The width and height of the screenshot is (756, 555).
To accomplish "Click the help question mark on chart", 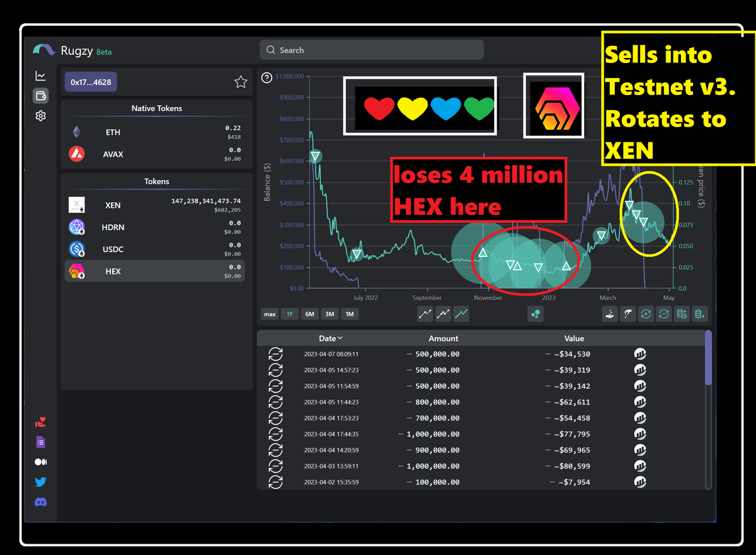I will [x=266, y=77].
